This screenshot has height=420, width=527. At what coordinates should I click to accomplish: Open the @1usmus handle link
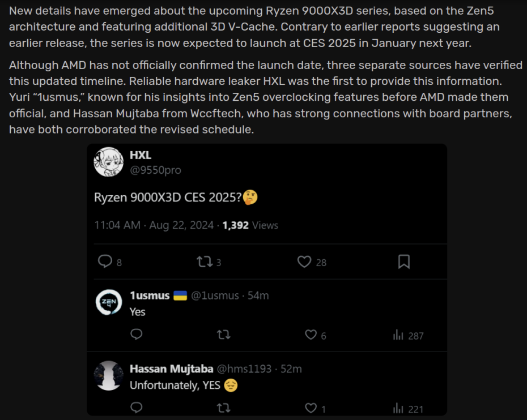click(215, 295)
